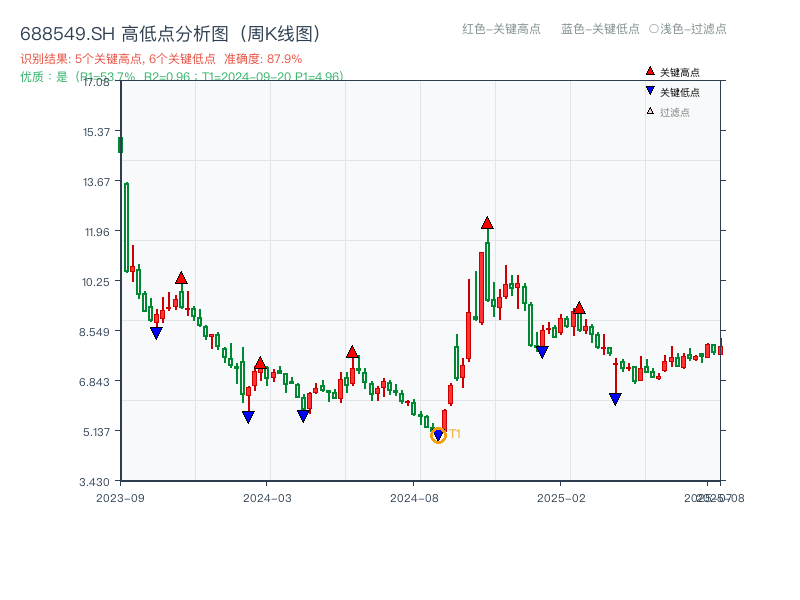
Task: Click the small red triangle near 2024-04
Action: (x=261, y=362)
